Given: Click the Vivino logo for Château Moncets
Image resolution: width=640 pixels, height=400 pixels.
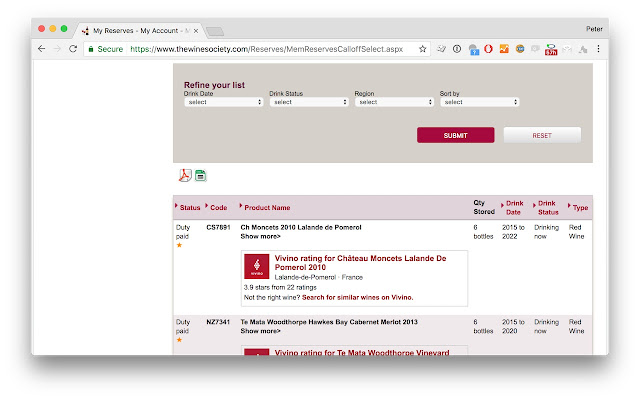Looking at the screenshot, I should click(256, 267).
